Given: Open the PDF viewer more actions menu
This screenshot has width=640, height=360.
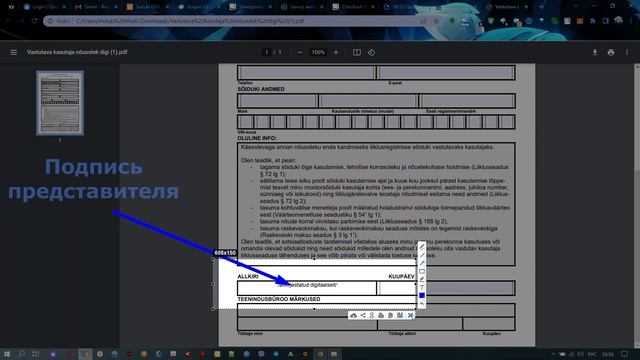Looking at the screenshot, I should pos(627,52).
